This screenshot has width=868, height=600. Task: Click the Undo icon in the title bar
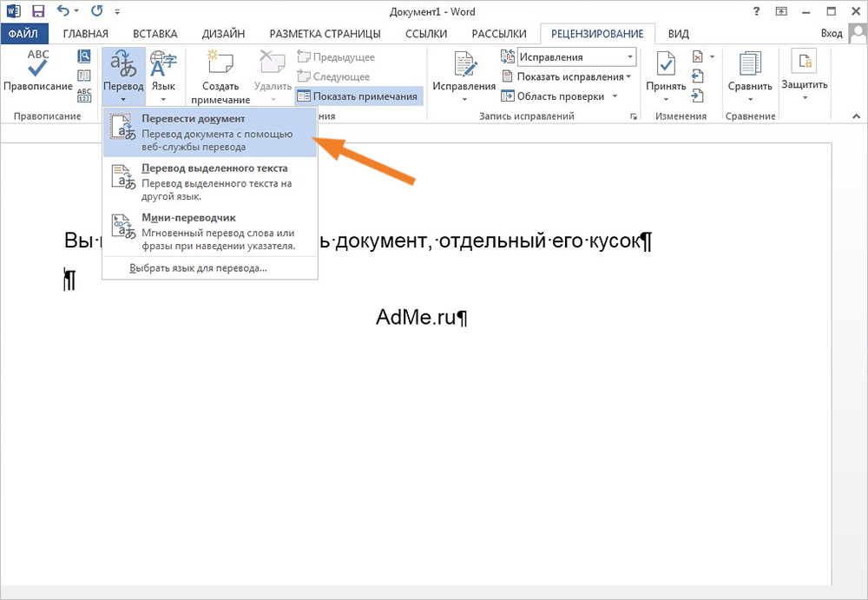pyautogui.click(x=63, y=10)
